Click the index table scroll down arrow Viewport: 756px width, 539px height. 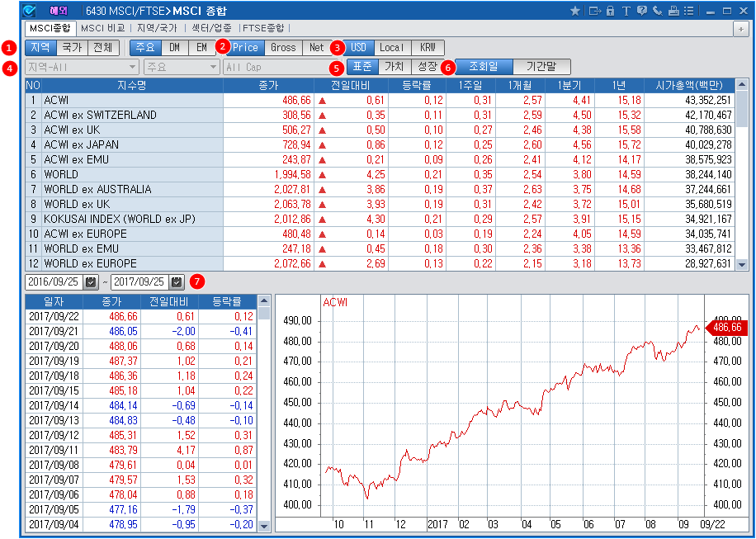(742, 265)
